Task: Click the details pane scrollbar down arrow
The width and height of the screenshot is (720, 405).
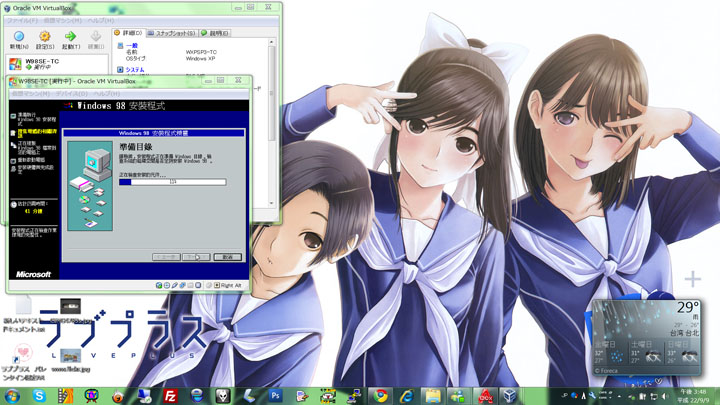Action: 271,203
